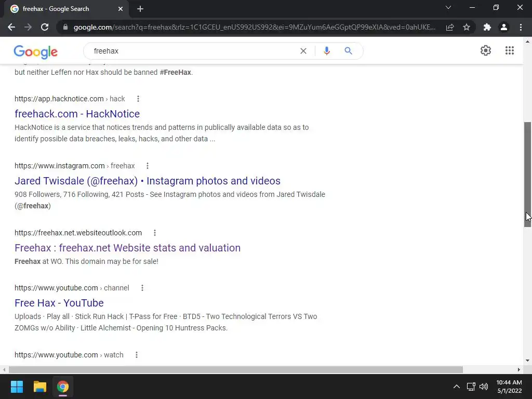Open Jared Twisdale Instagram result

(148, 181)
